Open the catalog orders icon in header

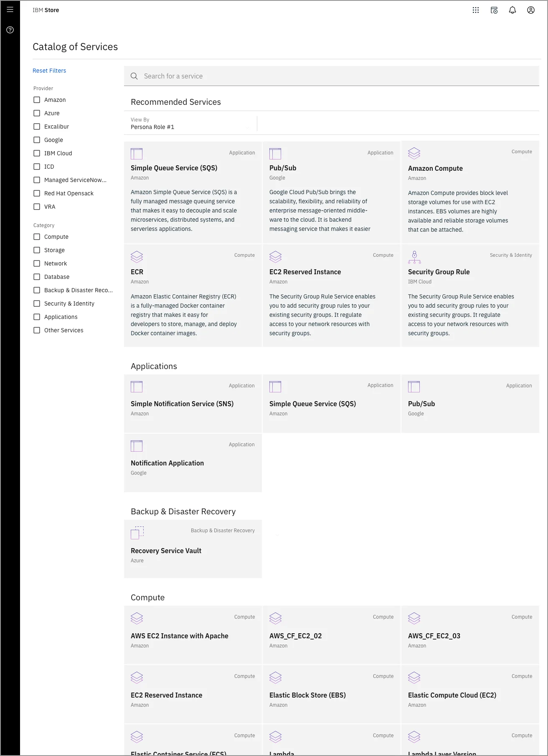point(494,10)
